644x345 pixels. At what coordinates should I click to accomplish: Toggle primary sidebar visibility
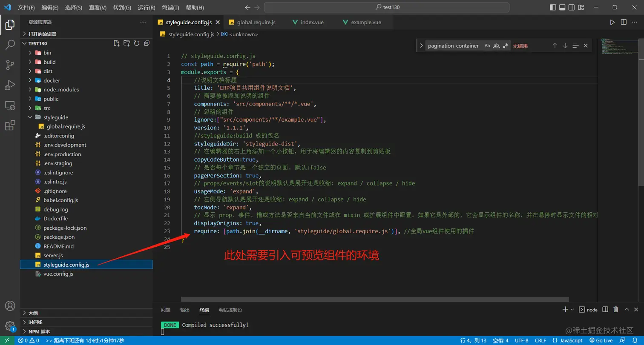(553, 7)
